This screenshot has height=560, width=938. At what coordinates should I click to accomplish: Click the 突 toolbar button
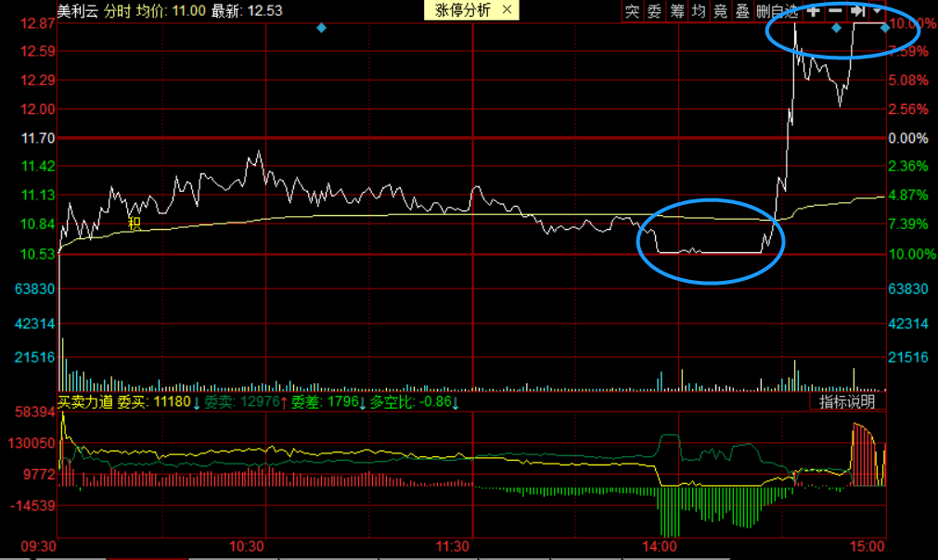(x=632, y=11)
